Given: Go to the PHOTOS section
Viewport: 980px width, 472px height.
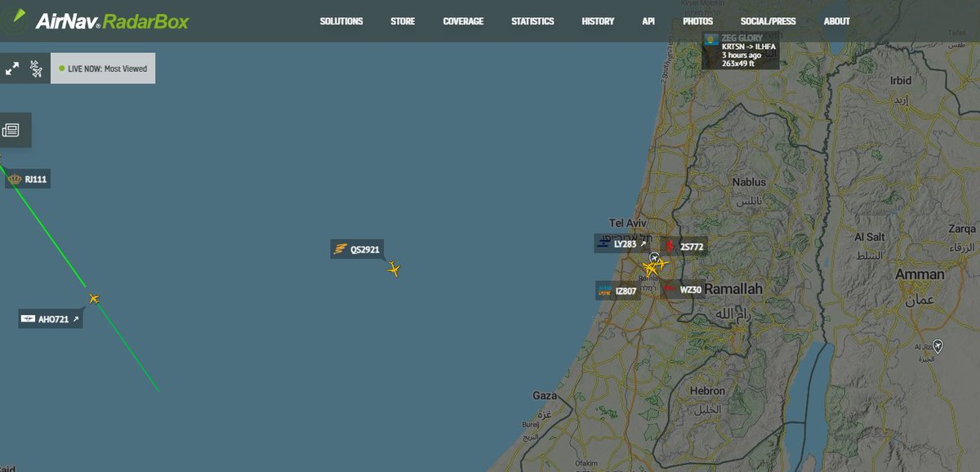Looking at the screenshot, I should pyautogui.click(x=697, y=21).
